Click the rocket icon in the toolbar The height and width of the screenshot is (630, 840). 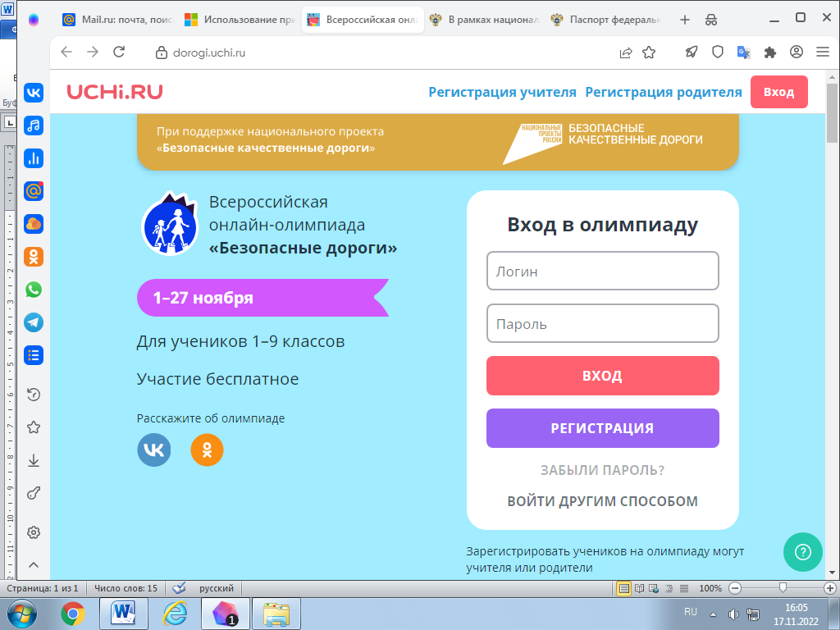(x=691, y=52)
